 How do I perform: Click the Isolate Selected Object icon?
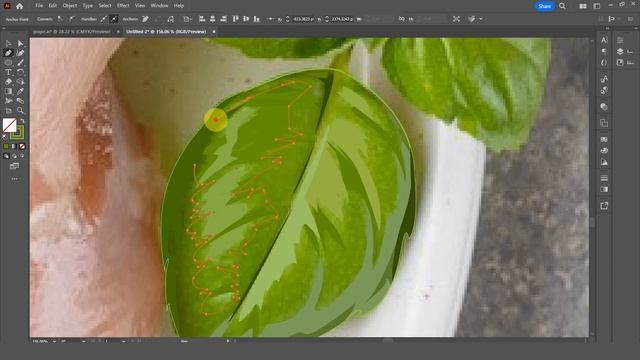click(x=456, y=19)
